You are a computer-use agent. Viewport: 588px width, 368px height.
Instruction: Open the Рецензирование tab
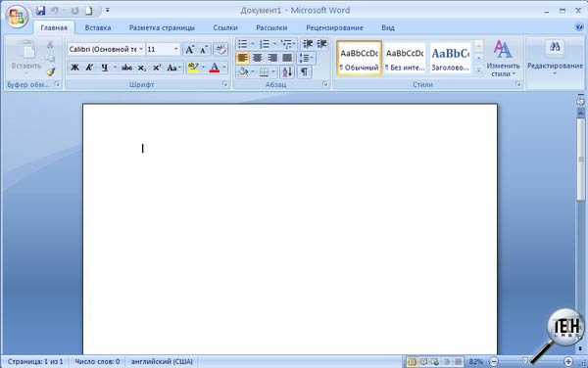coord(334,27)
